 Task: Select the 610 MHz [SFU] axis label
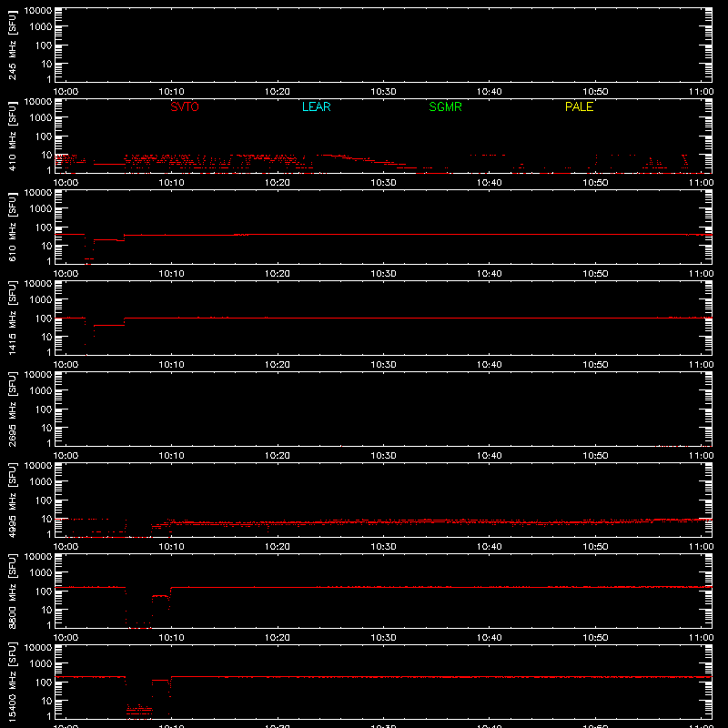(12, 227)
